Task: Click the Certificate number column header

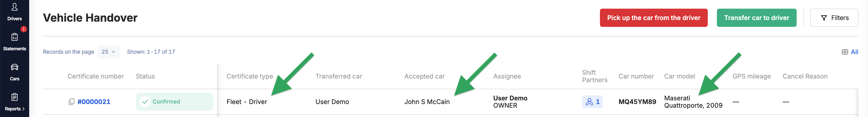Action: (x=95, y=76)
